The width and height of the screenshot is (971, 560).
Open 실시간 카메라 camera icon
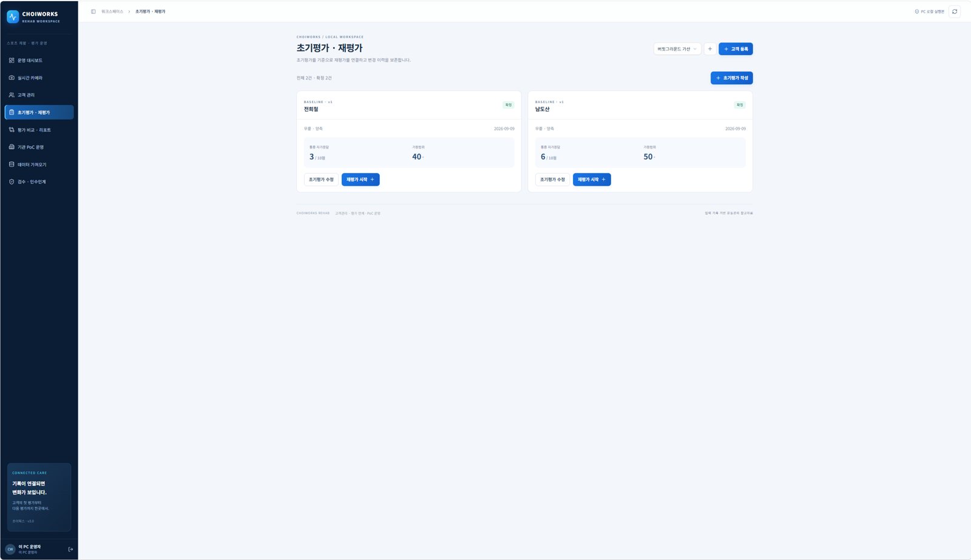(12, 78)
